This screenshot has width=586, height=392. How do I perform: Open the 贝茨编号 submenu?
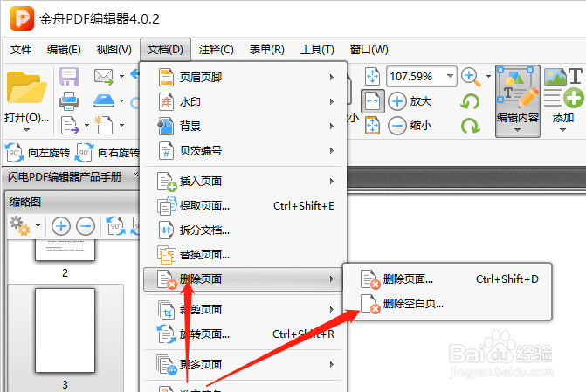(x=243, y=150)
